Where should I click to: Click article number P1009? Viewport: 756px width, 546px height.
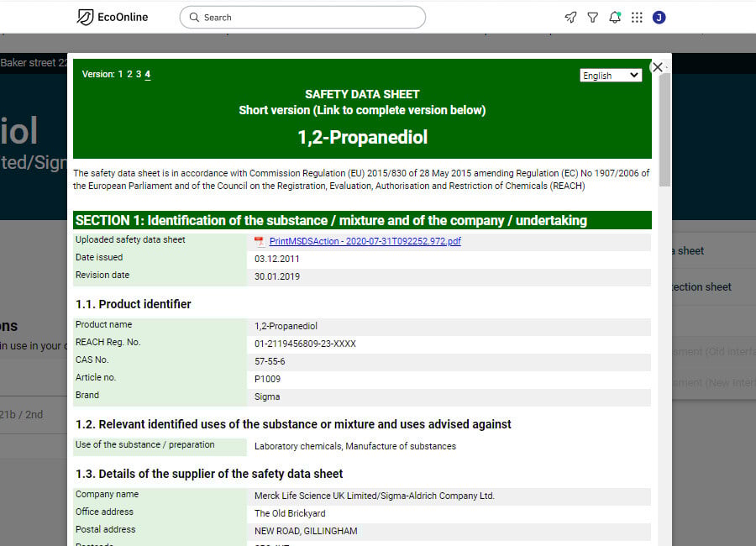click(x=268, y=379)
